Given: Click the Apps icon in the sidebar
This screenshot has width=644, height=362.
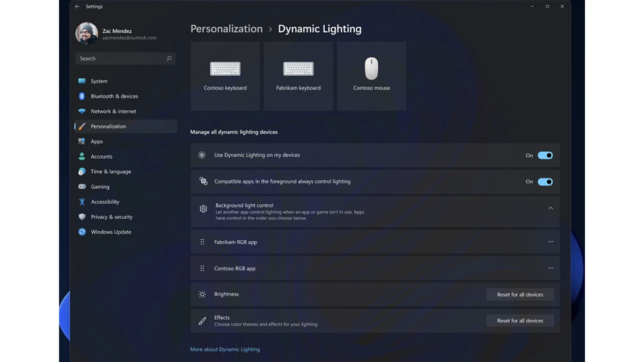Looking at the screenshot, I should 82,142.
